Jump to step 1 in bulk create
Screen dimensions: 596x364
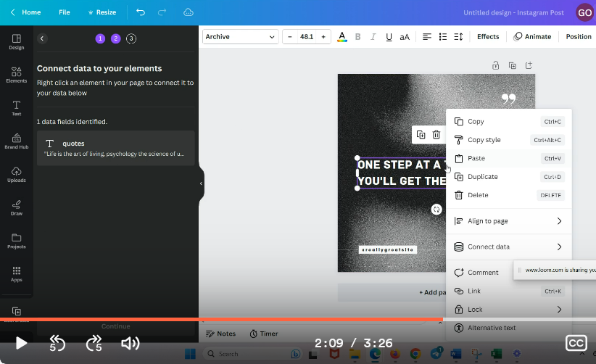(100, 38)
